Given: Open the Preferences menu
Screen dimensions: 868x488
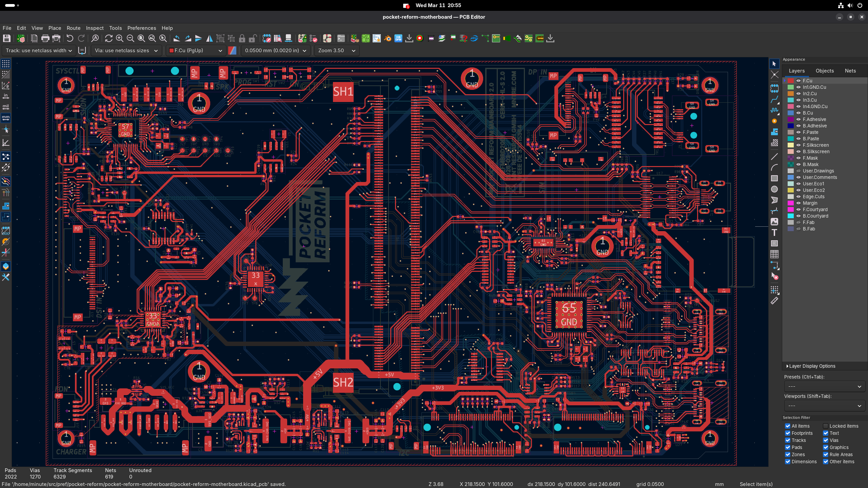Looking at the screenshot, I should click(x=142, y=28).
